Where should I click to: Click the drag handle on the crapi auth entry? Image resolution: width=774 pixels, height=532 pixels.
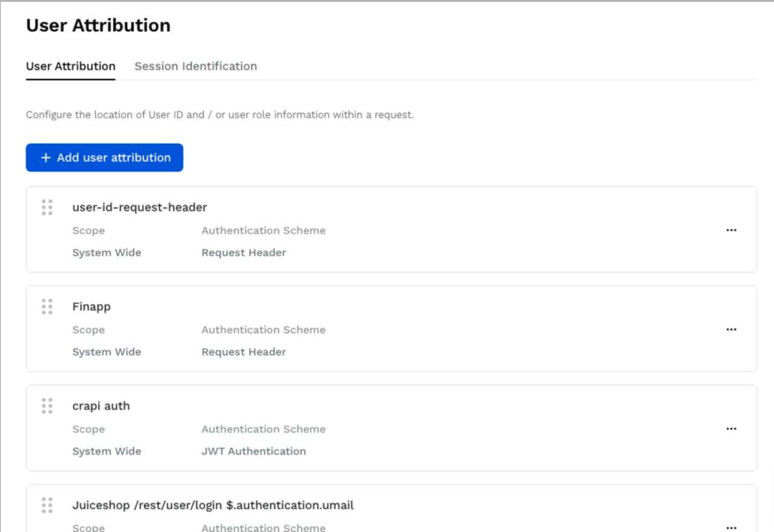(x=47, y=406)
